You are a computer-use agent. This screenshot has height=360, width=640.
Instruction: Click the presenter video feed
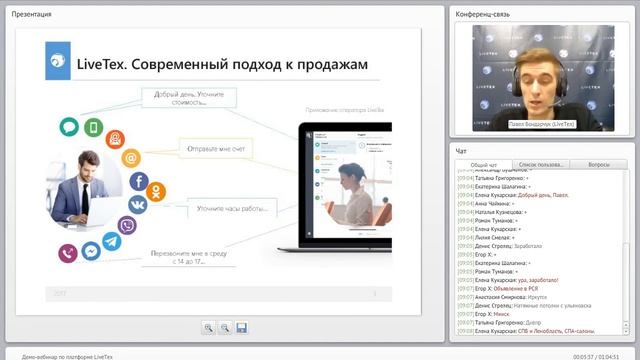pos(543,78)
